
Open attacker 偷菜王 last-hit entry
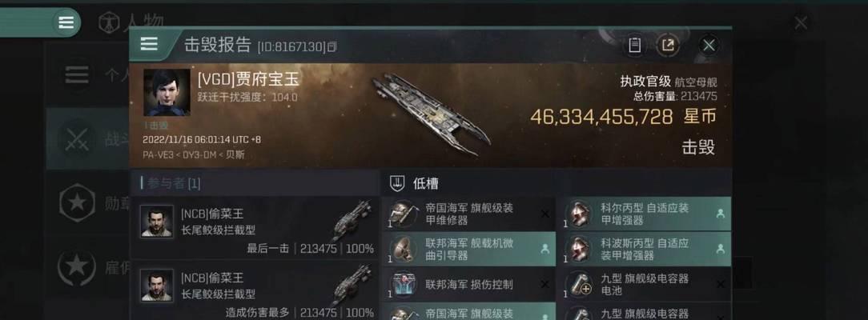pos(254,229)
